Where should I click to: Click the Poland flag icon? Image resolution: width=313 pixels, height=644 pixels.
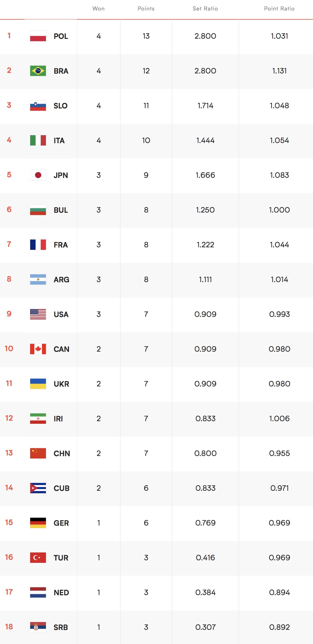[38, 36]
